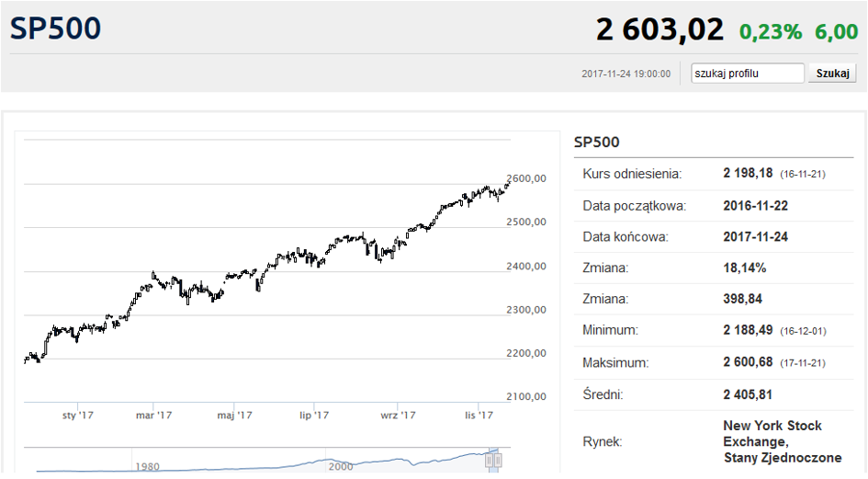868x479 pixels.
Task: Click the "maj '17" date axis label
Action: (234, 415)
